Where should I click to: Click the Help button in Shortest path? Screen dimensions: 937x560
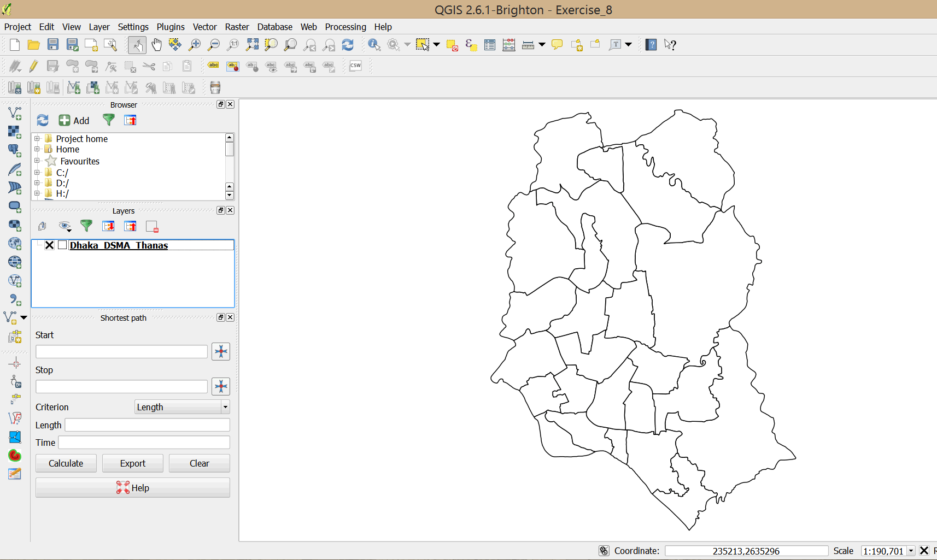click(133, 487)
